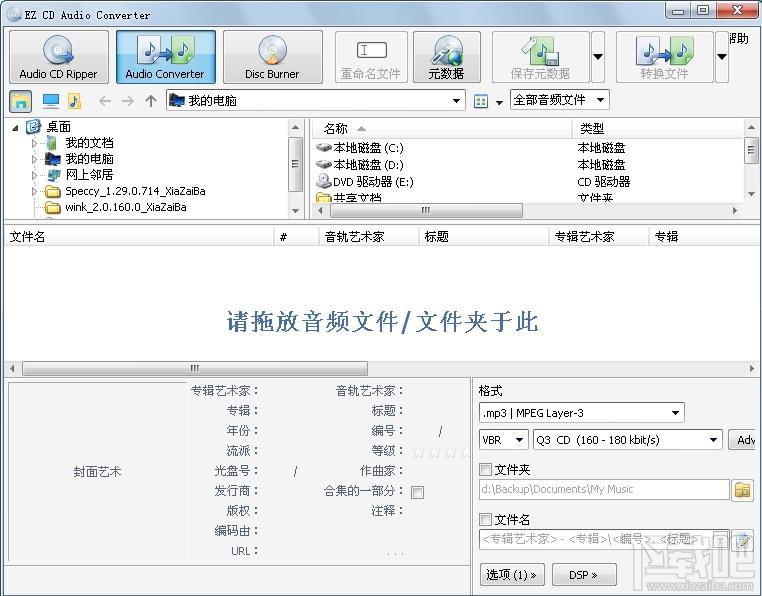Toggle the folder browser panel icon
The width and height of the screenshot is (762, 596).
click(21, 101)
